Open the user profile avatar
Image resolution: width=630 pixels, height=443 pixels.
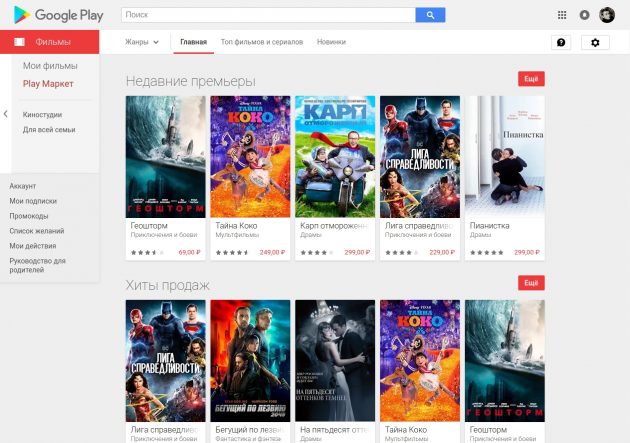[607, 15]
